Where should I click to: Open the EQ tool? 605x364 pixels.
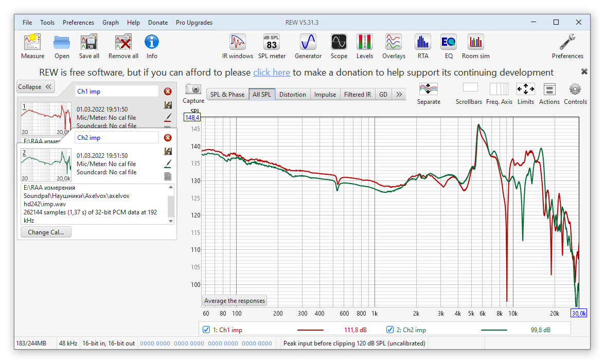(449, 42)
